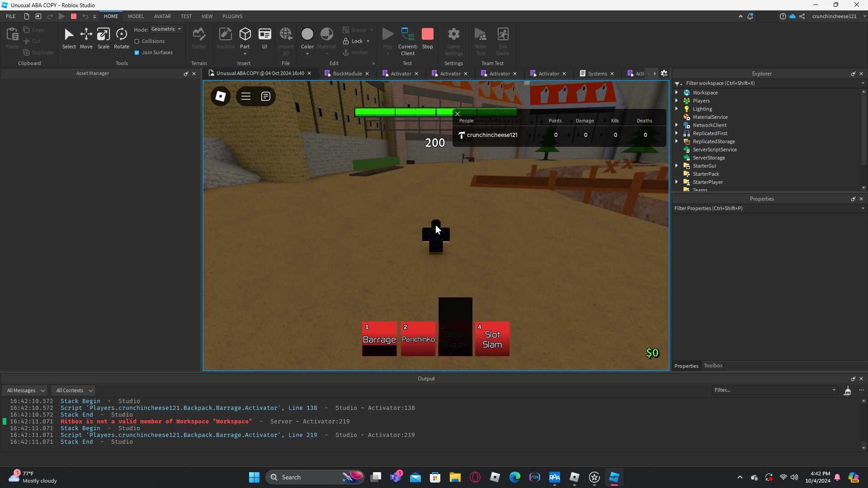Switch to the TEST ribbon tab
Screen dimensions: 868x488
[186, 16]
